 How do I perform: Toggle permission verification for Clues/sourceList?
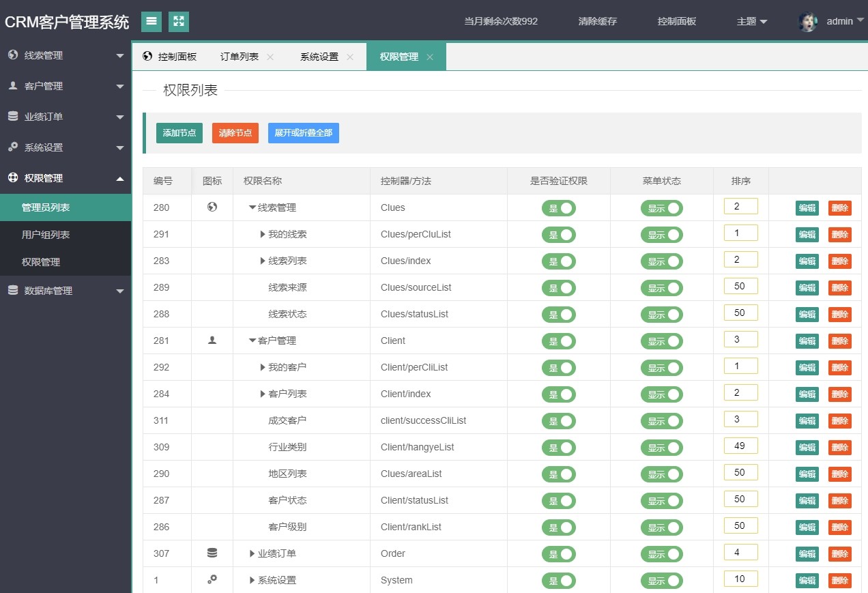559,288
